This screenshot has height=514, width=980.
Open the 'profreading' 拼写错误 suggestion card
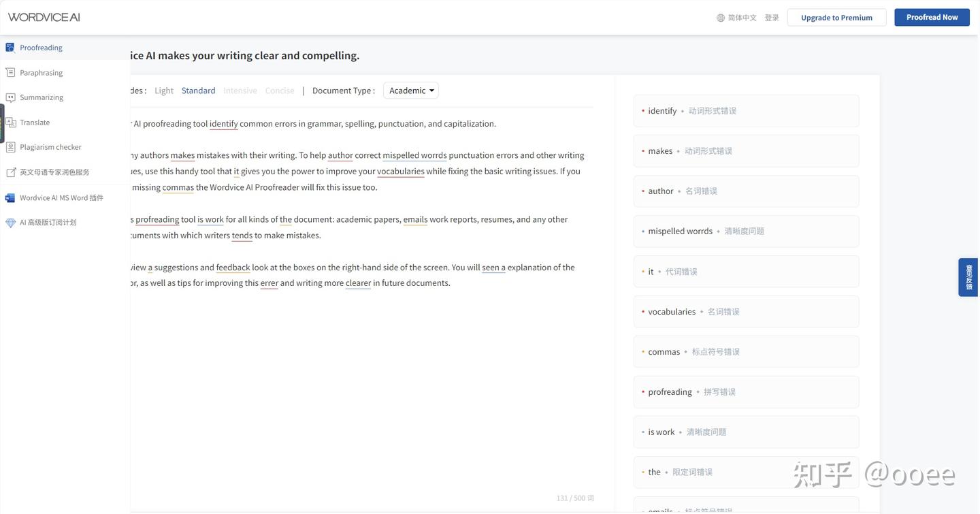746,392
